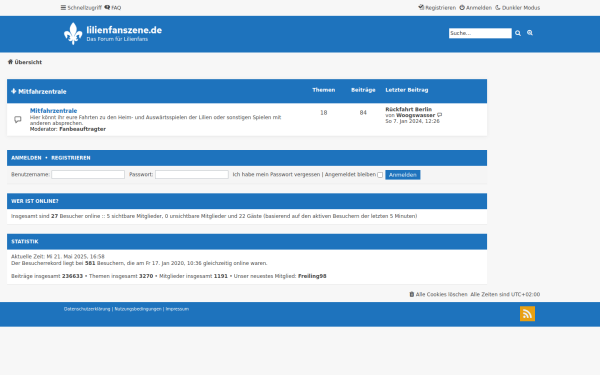Select Das Forum für Lilienfans tagline
Viewport: 600px width, 375px height.
click(x=117, y=39)
